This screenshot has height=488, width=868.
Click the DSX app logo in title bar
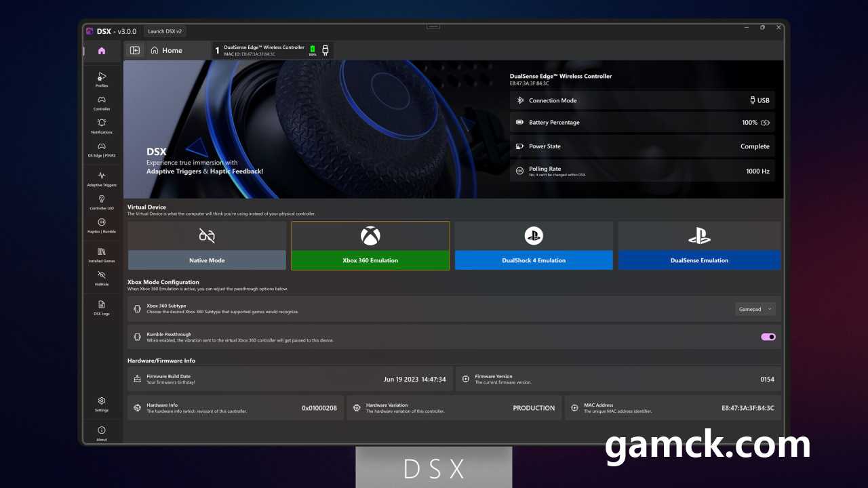click(90, 31)
